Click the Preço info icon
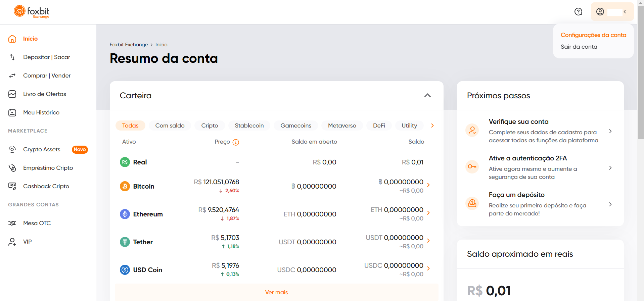The width and height of the screenshot is (644, 301). (236, 142)
